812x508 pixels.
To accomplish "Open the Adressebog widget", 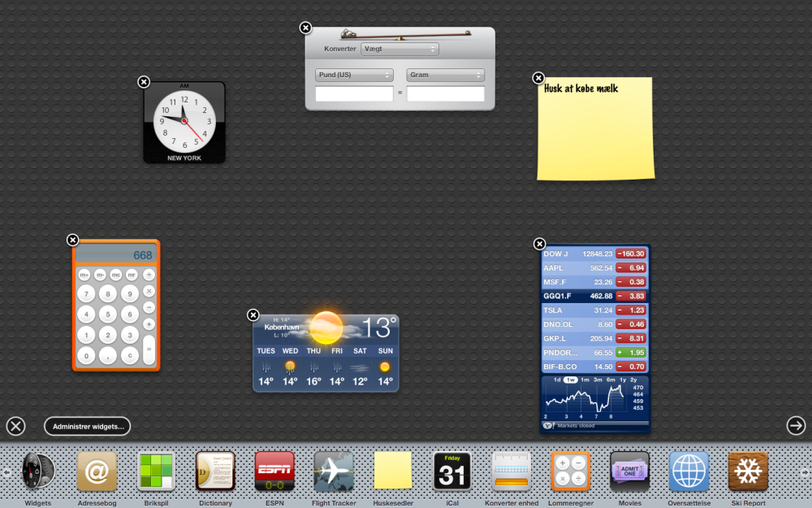I will pyautogui.click(x=97, y=471).
